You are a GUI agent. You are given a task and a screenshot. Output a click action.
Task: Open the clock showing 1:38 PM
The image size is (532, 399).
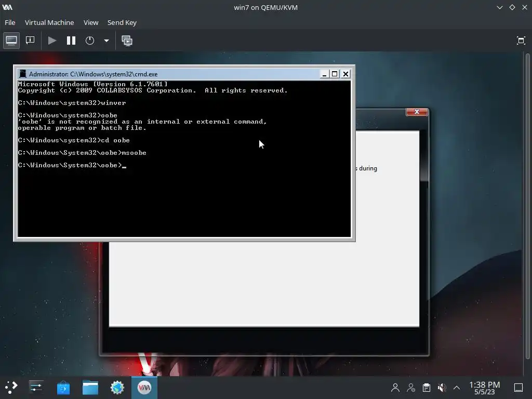click(x=485, y=388)
